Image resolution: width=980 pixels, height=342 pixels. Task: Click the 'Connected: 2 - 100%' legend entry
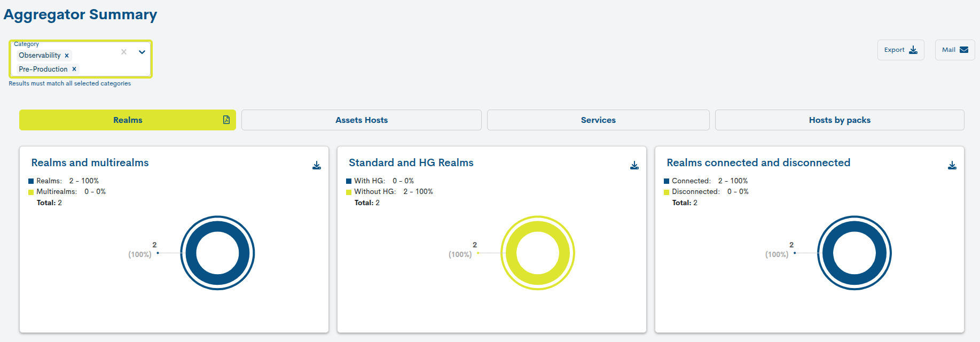coord(706,181)
